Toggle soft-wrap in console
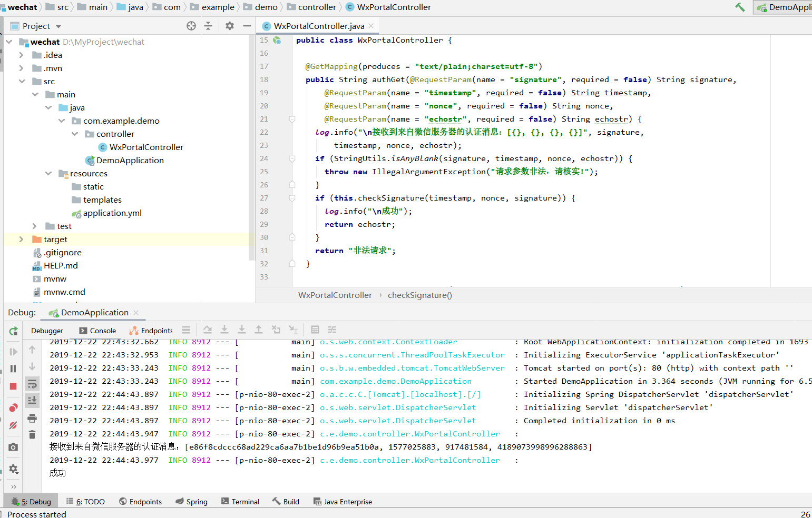812x518 pixels. tap(32, 383)
